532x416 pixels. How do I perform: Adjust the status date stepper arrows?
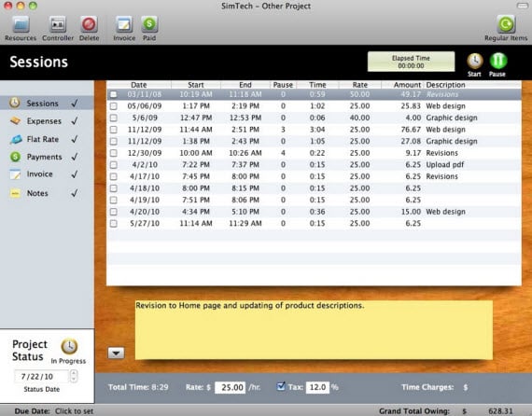pos(74,376)
